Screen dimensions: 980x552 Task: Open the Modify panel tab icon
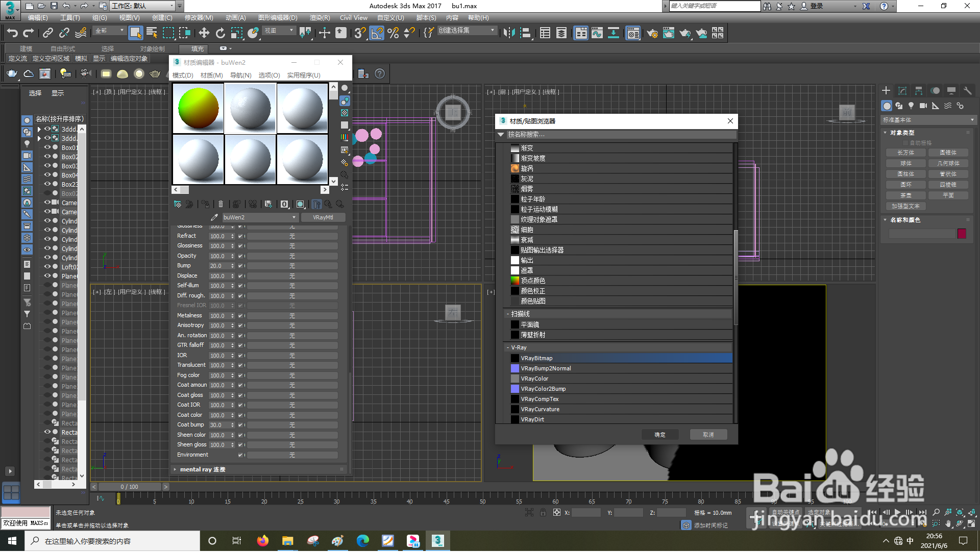[x=902, y=91]
